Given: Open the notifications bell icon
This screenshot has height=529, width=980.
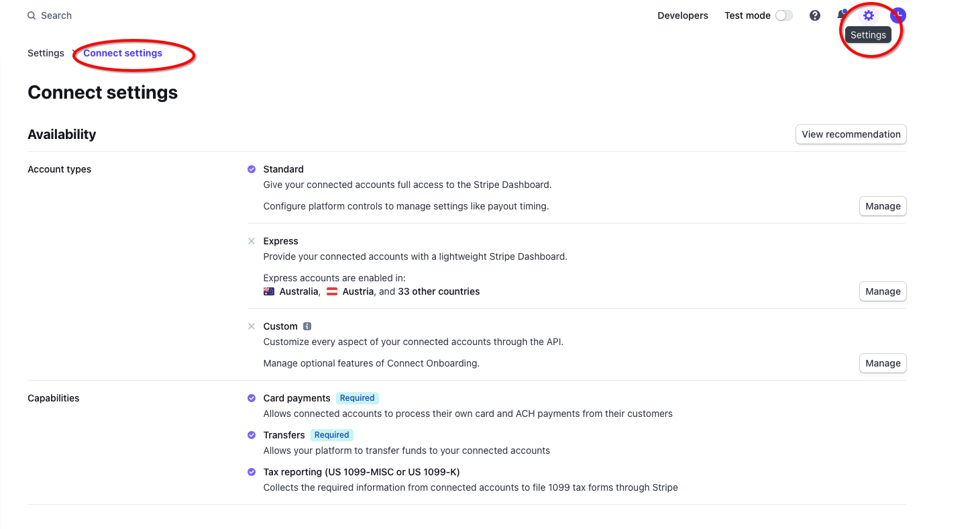Looking at the screenshot, I should (x=842, y=15).
